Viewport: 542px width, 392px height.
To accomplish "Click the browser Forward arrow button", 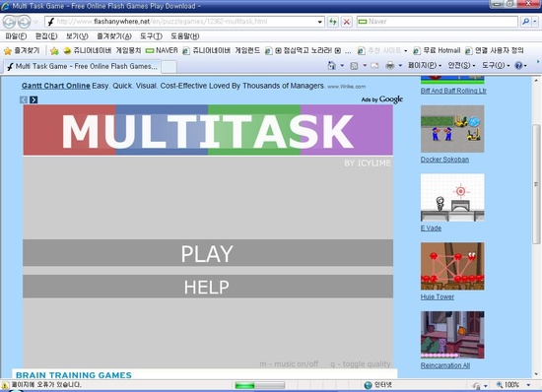I will (24, 22).
